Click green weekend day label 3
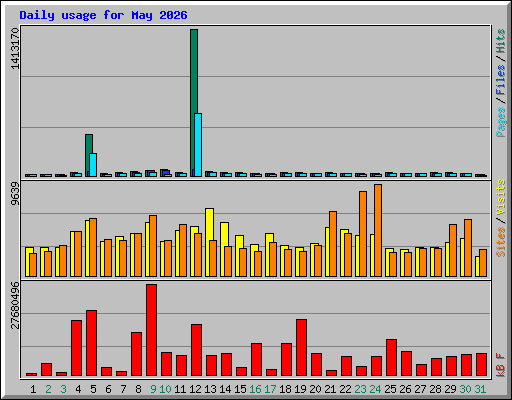Screen dimensions: 512x400 click(x=63, y=389)
